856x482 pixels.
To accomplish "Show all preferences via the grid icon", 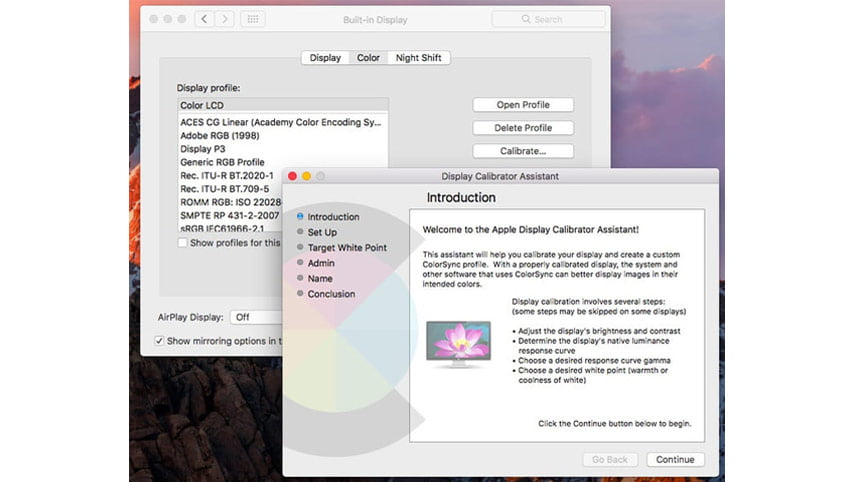I will point(253,19).
